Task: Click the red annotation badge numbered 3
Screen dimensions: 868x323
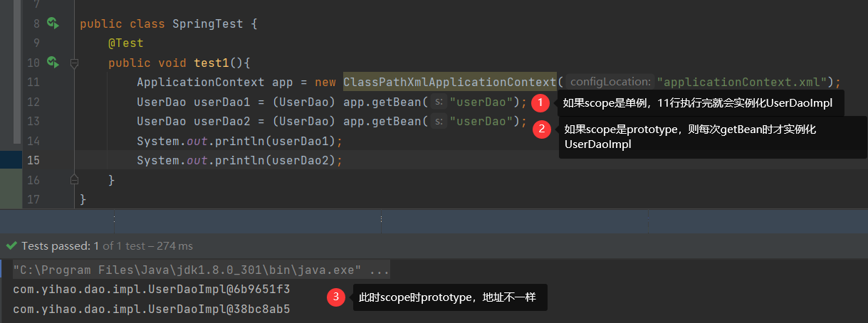Action: click(336, 297)
